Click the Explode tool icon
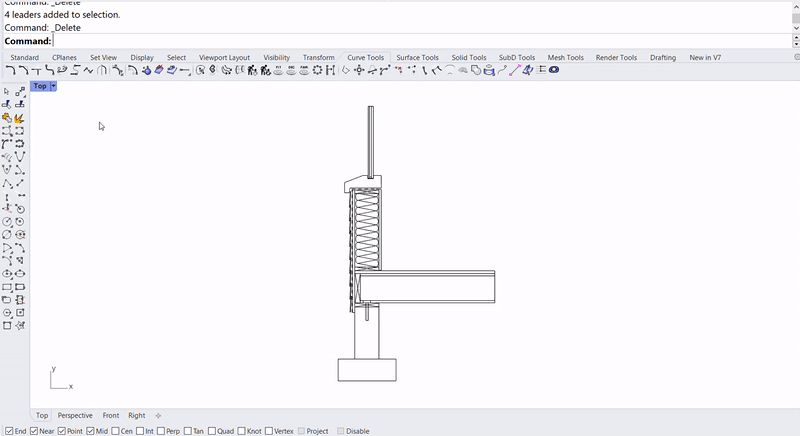The image size is (800, 436). pyautogui.click(x=20, y=118)
